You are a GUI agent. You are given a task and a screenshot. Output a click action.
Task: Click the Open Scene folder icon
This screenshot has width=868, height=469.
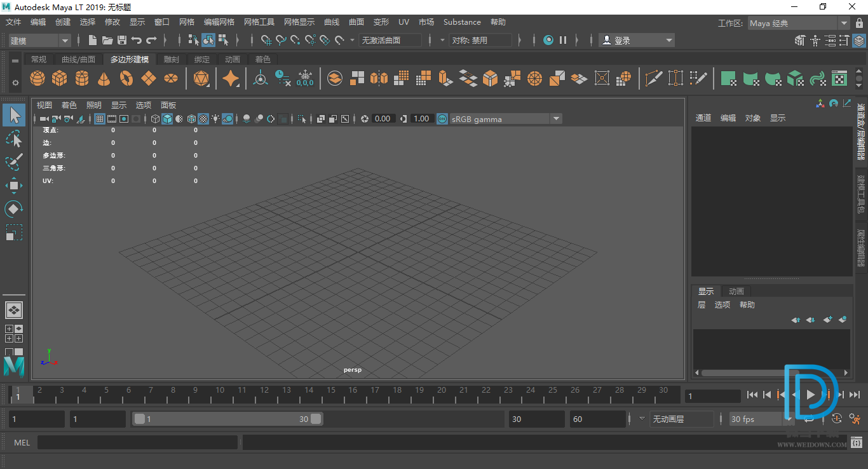[107, 40]
